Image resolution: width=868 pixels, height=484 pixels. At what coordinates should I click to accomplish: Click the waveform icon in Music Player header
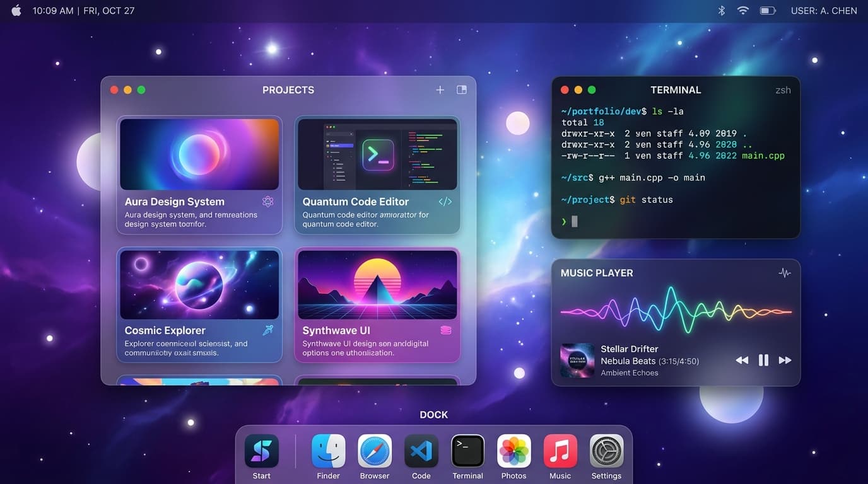pyautogui.click(x=785, y=273)
